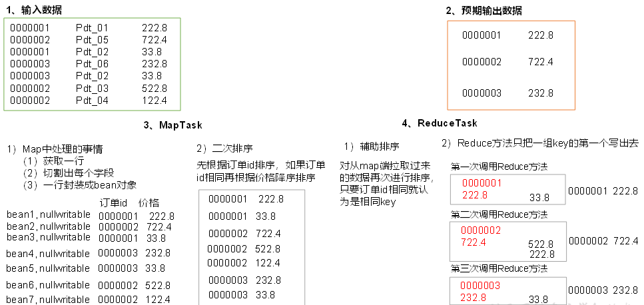Select the 'bean3, nullwritable' label
644x305 pixels.
point(49,237)
